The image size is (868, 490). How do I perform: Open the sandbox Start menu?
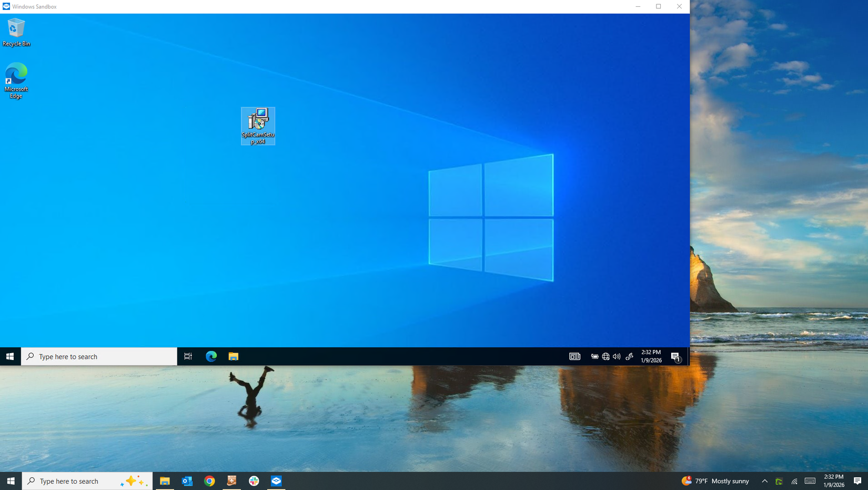(10, 356)
